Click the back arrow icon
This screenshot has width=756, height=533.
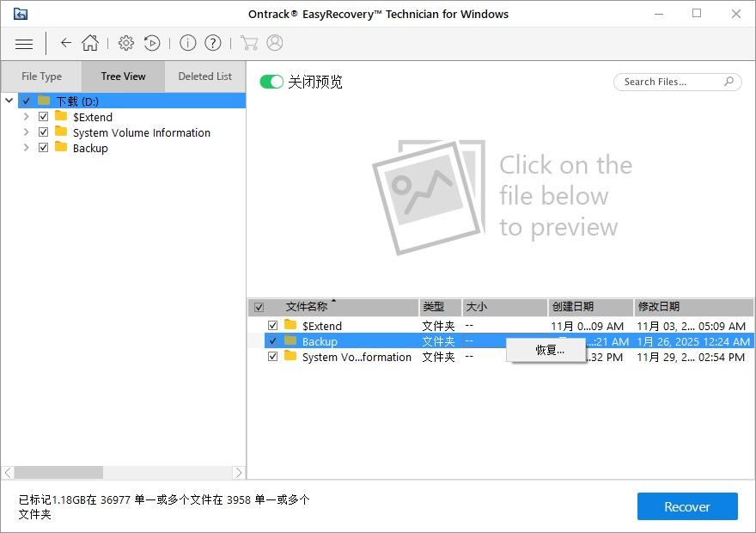tap(65, 43)
